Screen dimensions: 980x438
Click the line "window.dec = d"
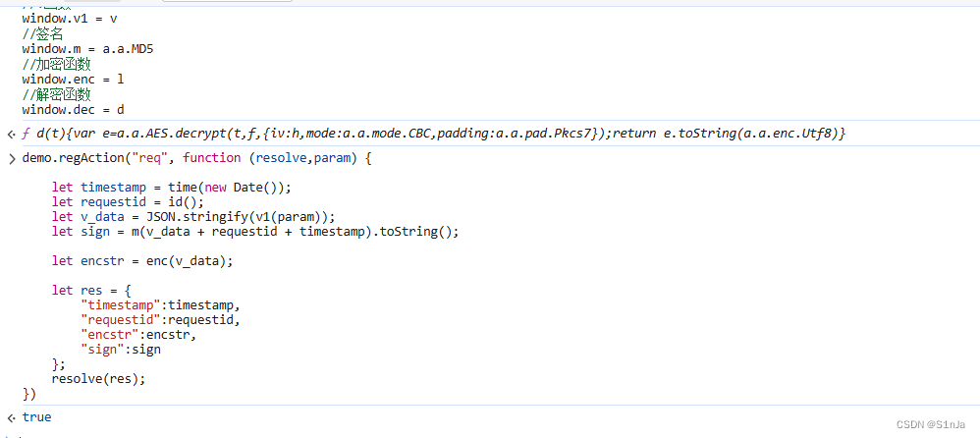[73, 110]
